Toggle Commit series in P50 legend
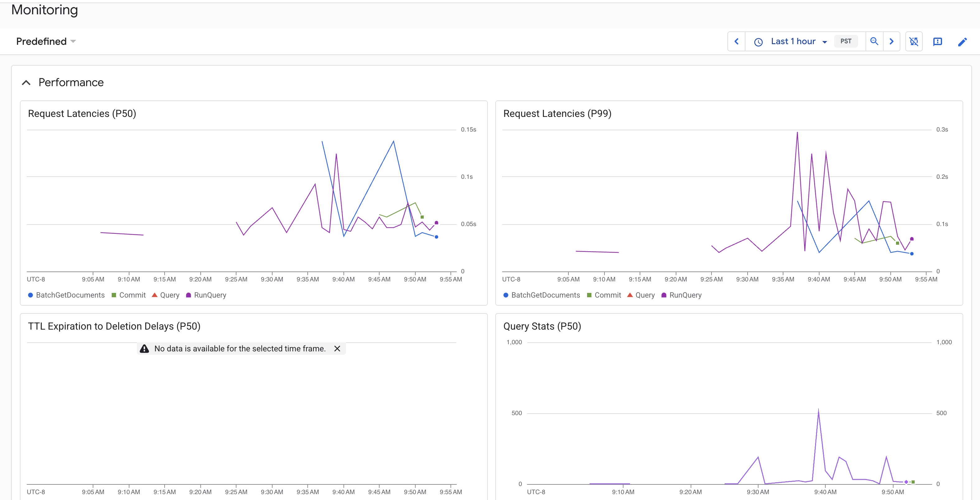Viewport: 980px width, 500px height. (x=128, y=295)
